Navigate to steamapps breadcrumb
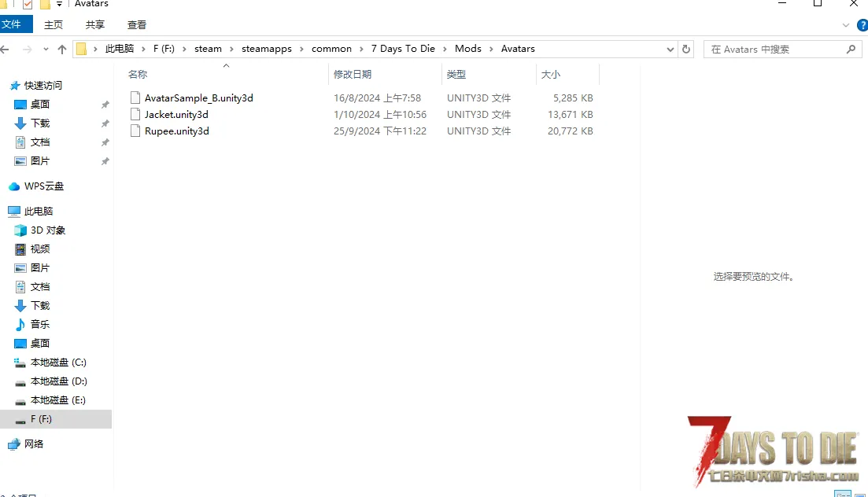Screen dimensions: 868x497 click(x=266, y=49)
